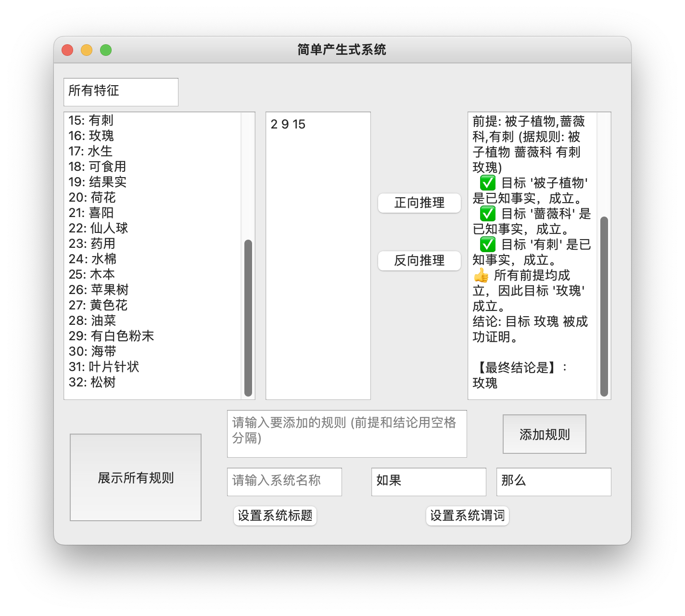The image size is (685, 616).
Task: Select feature row 23: 药用
Action: pyautogui.click(x=92, y=244)
